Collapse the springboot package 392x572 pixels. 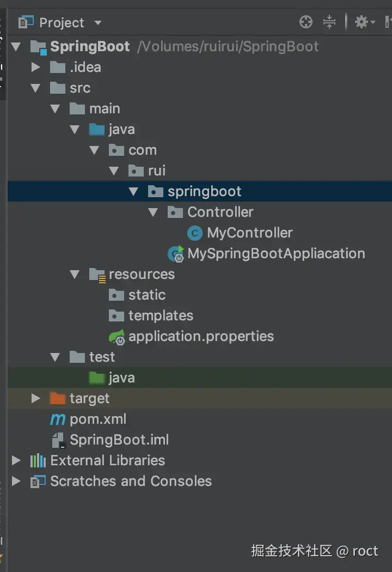coord(133,192)
